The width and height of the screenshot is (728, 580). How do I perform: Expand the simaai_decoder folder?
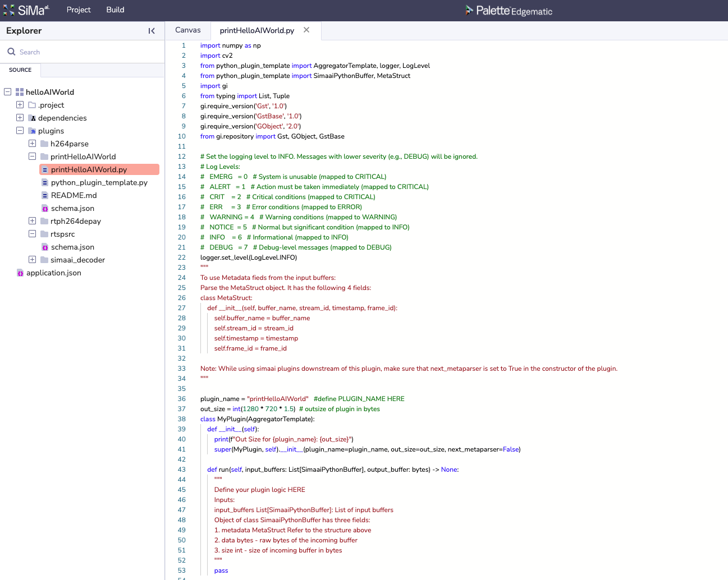[32, 260]
